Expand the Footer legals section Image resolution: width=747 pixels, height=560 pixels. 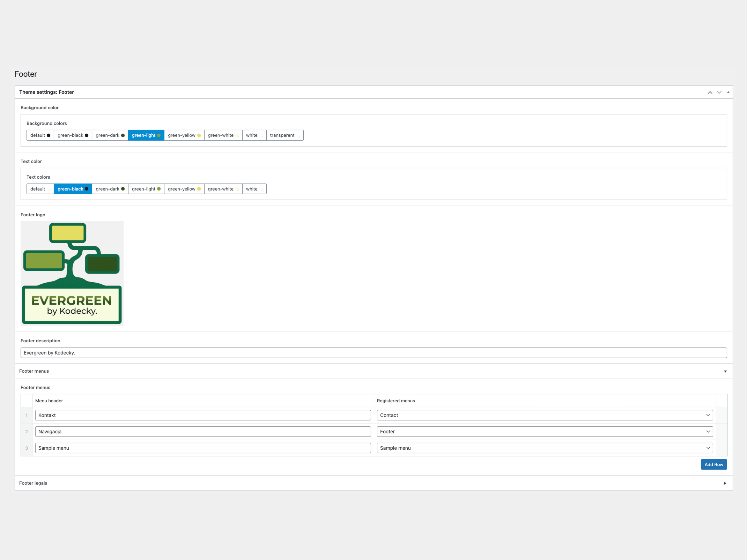click(725, 483)
